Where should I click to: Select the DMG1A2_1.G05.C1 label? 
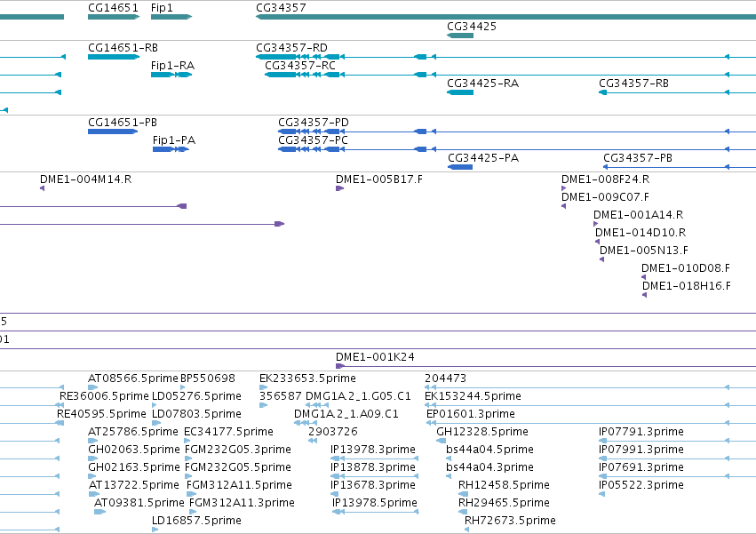(358, 396)
